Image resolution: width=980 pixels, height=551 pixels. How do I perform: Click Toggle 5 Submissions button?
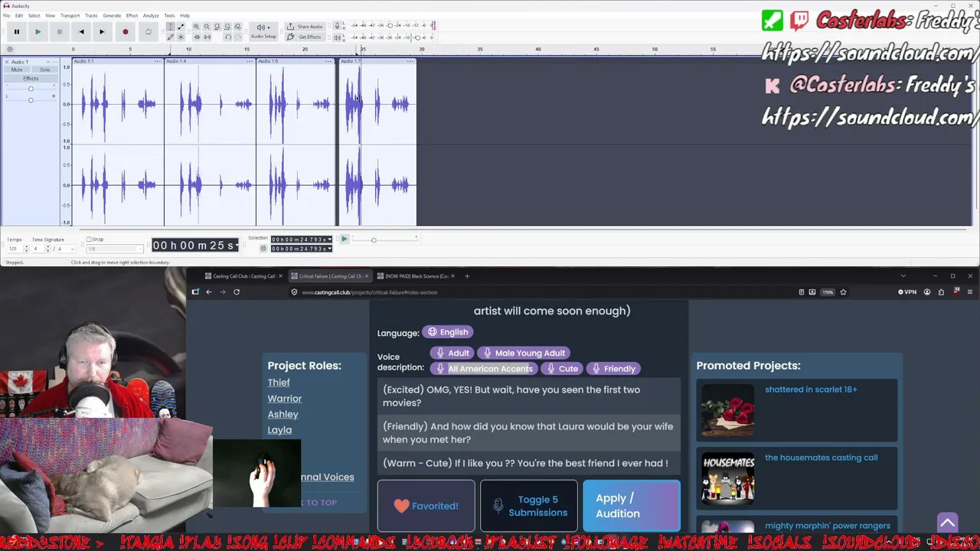[x=529, y=506]
